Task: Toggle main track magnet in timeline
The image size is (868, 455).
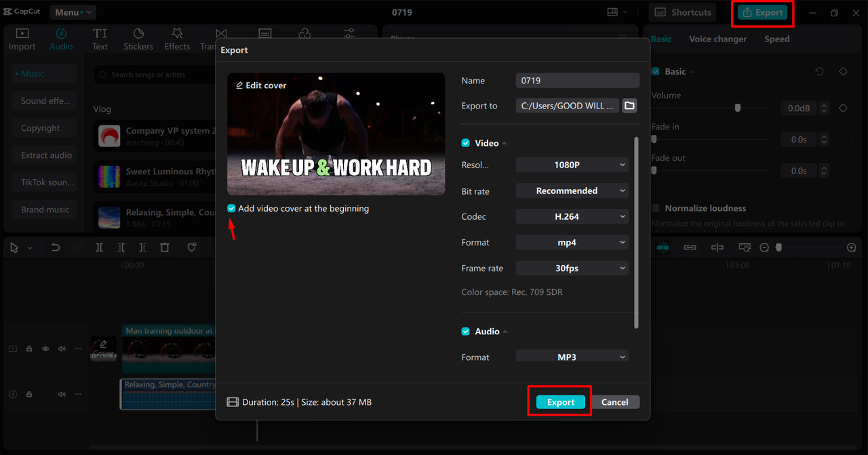Action: 663,248
